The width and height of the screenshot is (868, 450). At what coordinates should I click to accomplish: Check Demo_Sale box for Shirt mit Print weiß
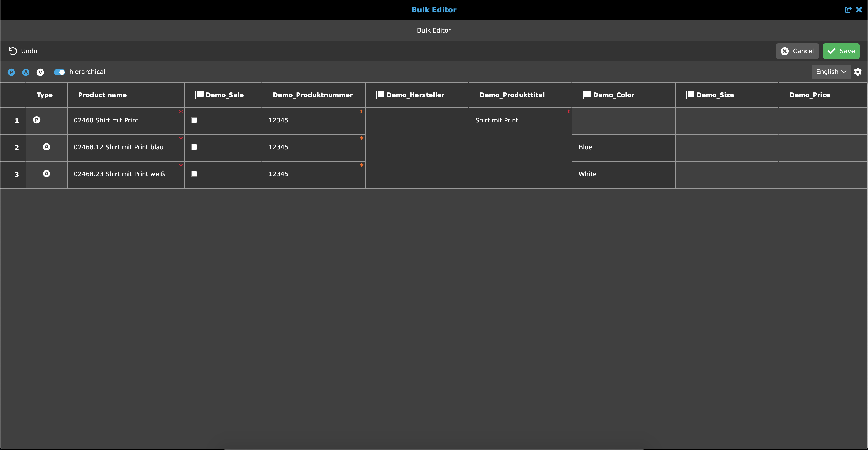point(195,174)
